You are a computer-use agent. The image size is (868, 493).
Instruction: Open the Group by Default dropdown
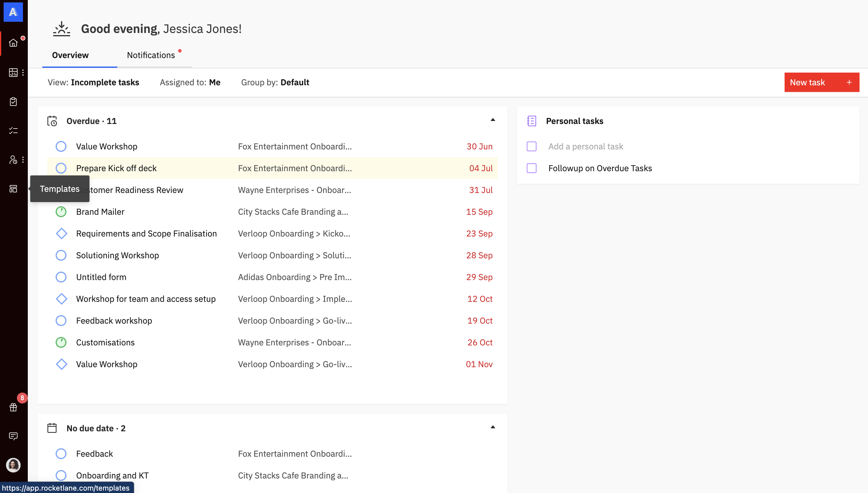click(275, 82)
